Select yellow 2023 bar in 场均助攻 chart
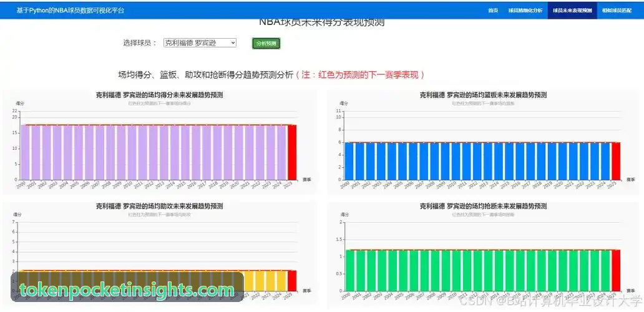The height and width of the screenshot is (312, 644). pyautogui.click(x=271, y=280)
